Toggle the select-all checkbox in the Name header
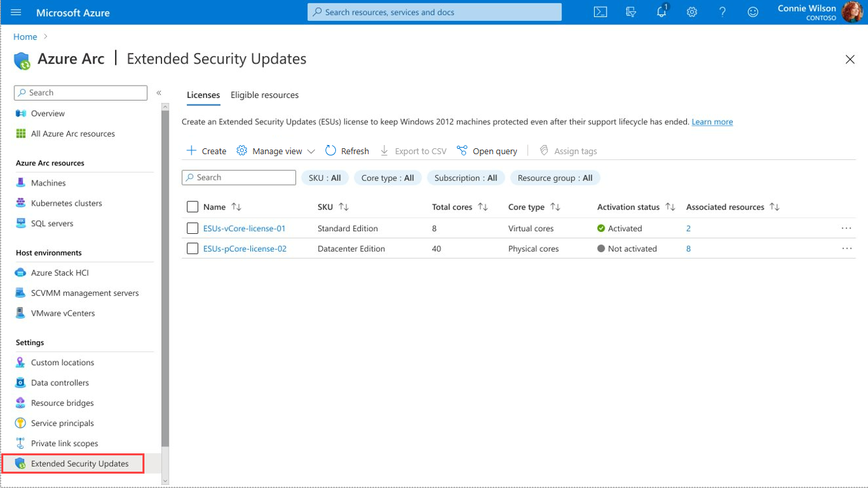The height and width of the screenshot is (488, 868). pos(192,206)
